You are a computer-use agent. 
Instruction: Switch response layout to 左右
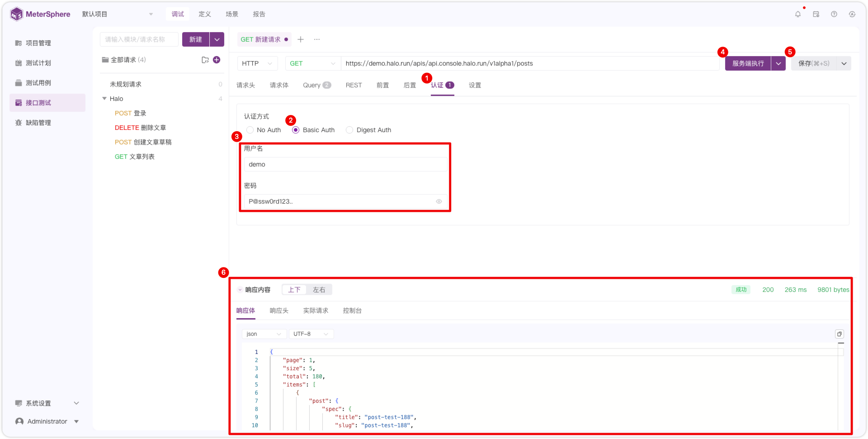319,290
